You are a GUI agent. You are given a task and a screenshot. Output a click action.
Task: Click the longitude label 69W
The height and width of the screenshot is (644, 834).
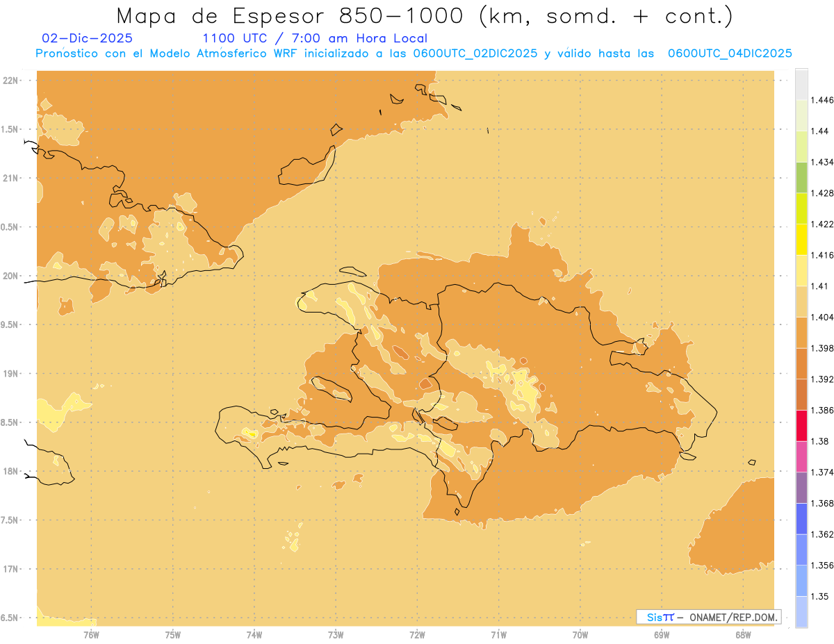pyautogui.click(x=661, y=635)
